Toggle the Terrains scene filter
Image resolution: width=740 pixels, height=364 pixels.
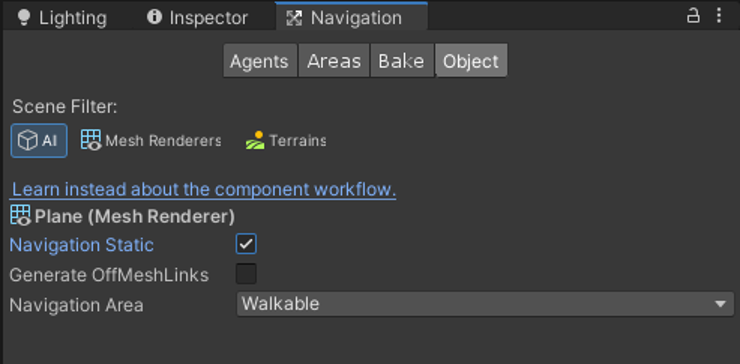click(285, 141)
